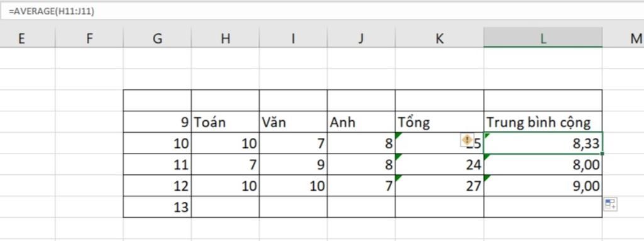
Task: Select the cell with total 24
Action: point(440,164)
